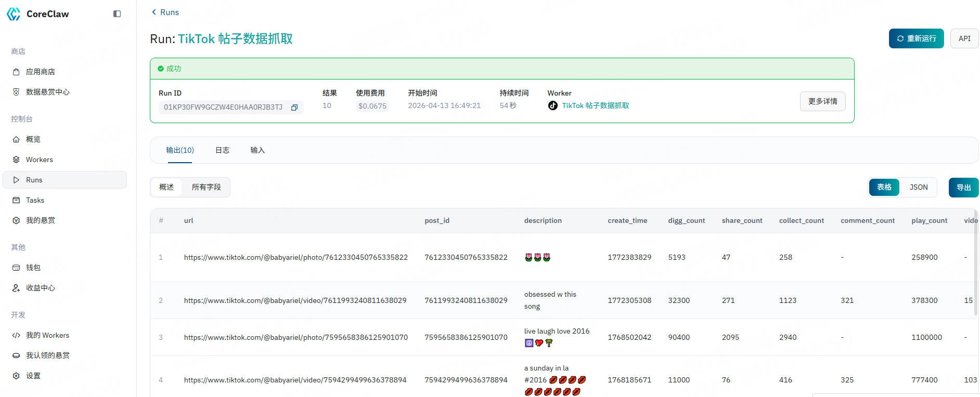The width and height of the screenshot is (980, 397).
Task: Switch to the 日志 tab
Action: pyautogui.click(x=222, y=150)
